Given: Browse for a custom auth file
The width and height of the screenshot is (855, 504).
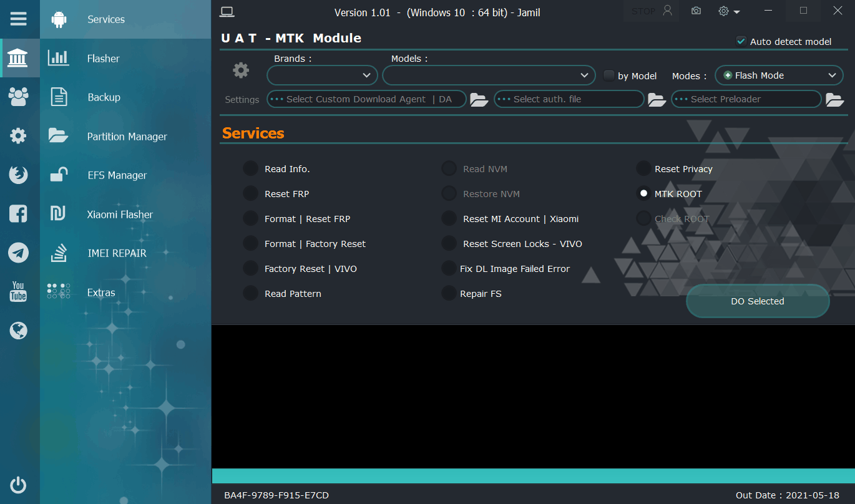Looking at the screenshot, I should click(657, 99).
